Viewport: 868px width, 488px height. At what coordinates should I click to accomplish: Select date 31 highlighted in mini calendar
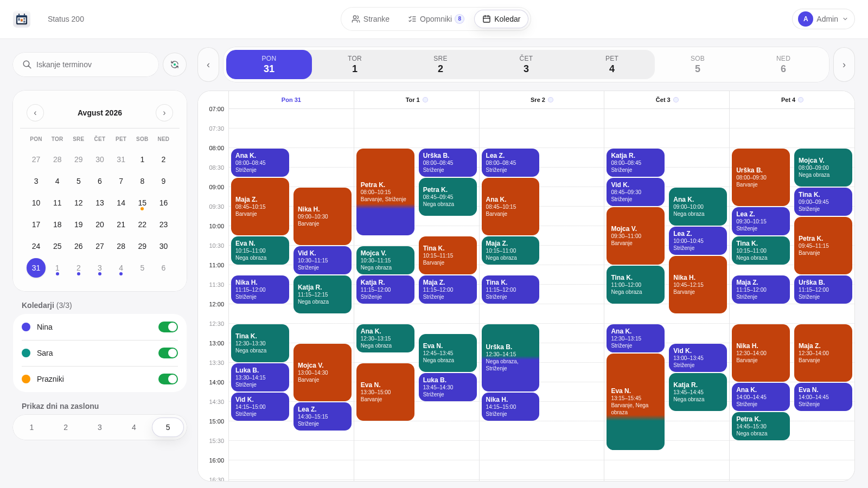36,268
